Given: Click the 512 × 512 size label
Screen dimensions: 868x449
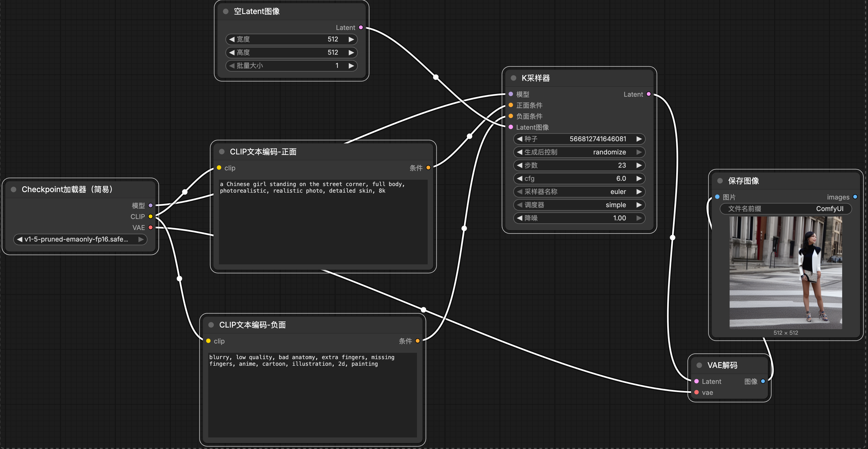Looking at the screenshot, I should pyautogui.click(x=785, y=333).
